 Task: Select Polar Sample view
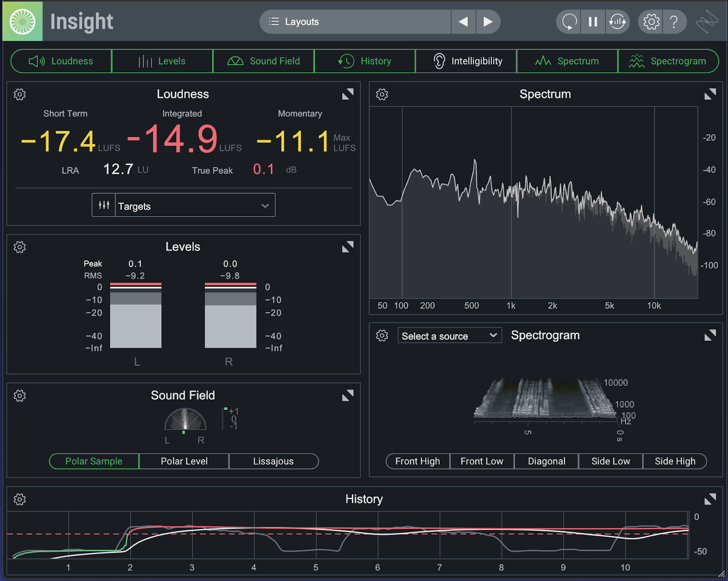[94, 461]
